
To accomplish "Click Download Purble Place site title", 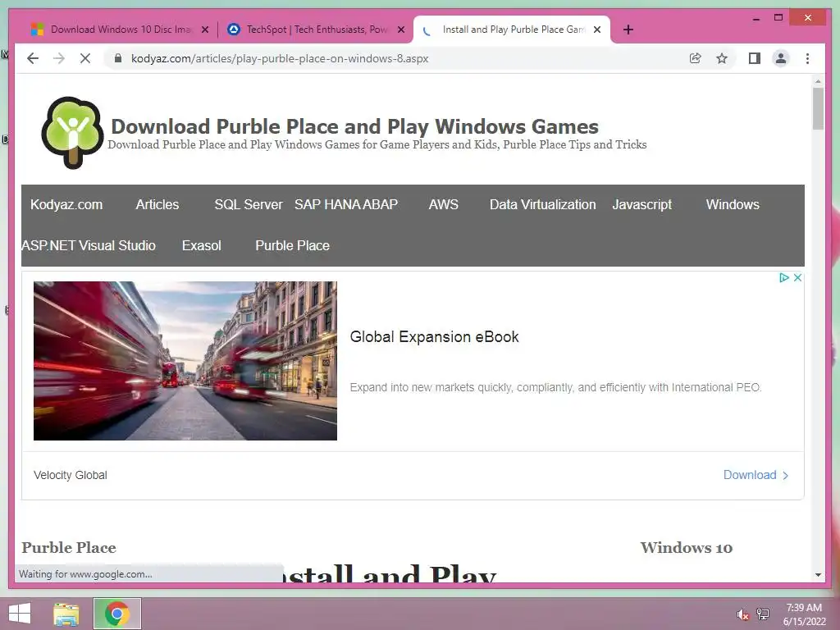I will (354, 126).
